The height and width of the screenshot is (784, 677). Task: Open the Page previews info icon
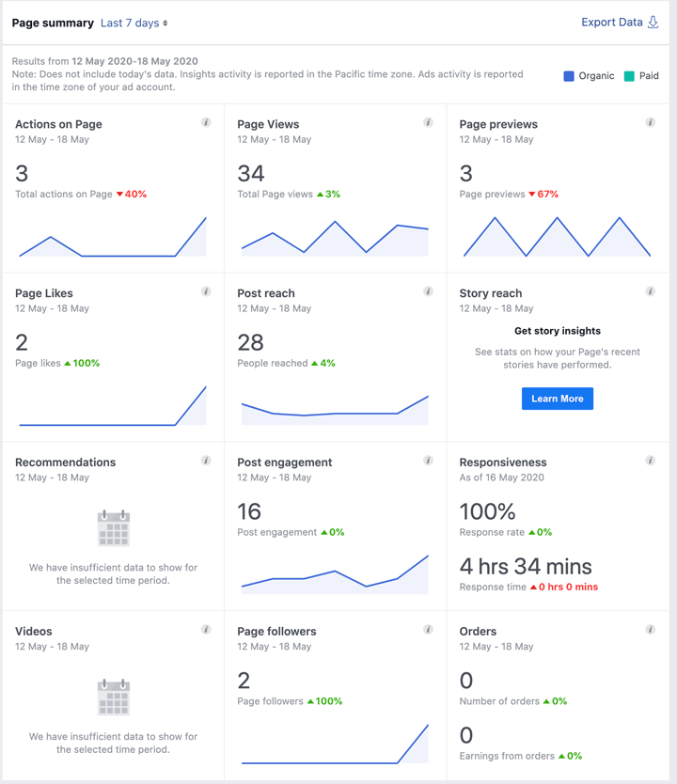tap(650, 121)
